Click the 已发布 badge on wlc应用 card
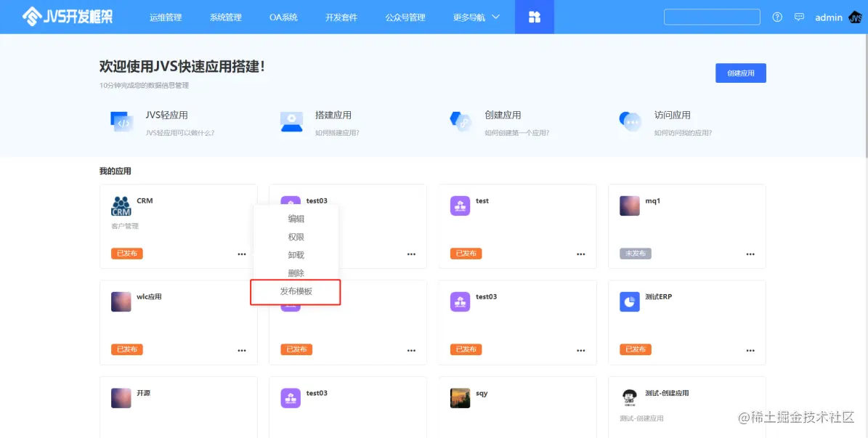The height and width of the screenshot is (438, 868). [127, 349]
